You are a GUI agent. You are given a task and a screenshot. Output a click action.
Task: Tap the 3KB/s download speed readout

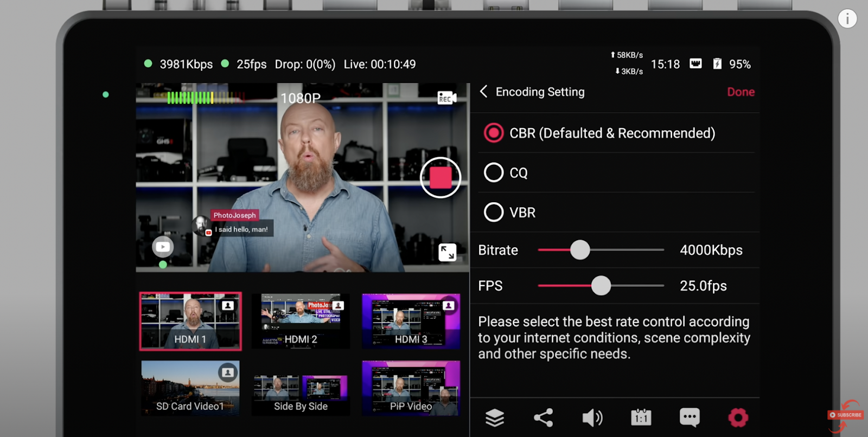[629, 72]
